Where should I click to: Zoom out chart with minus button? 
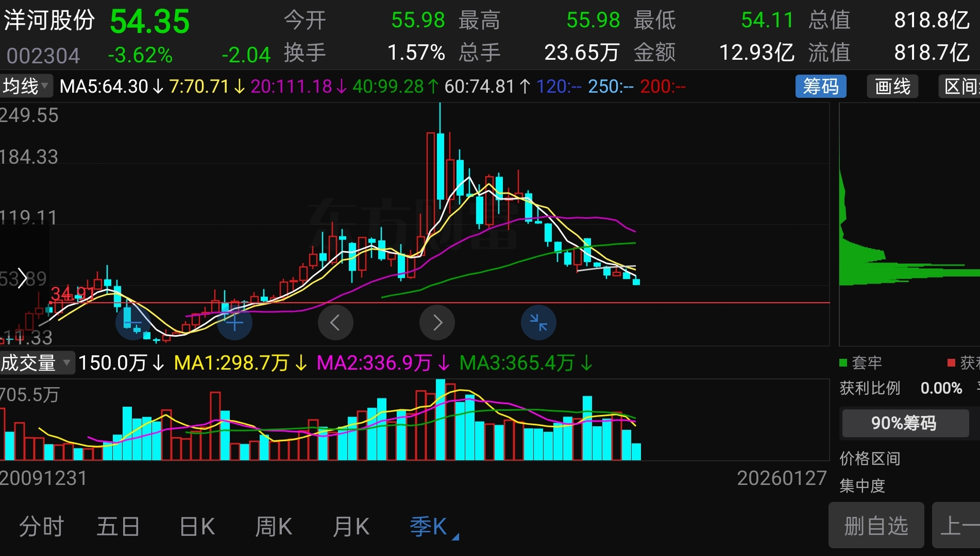pos(133,323)
